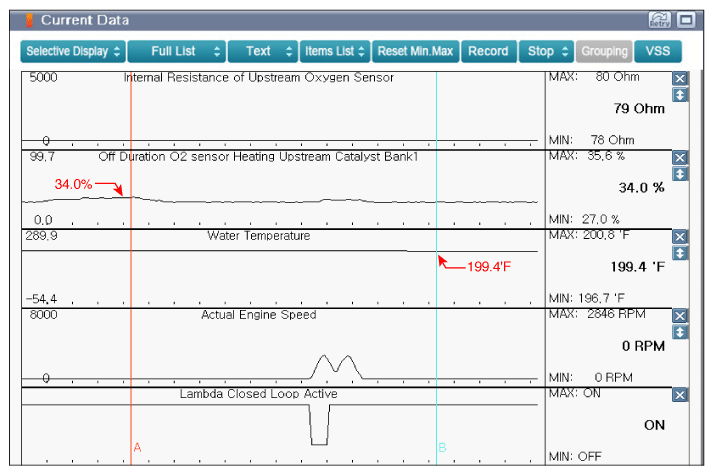Remove the Water Temperature graph

[x=680, y=237]
